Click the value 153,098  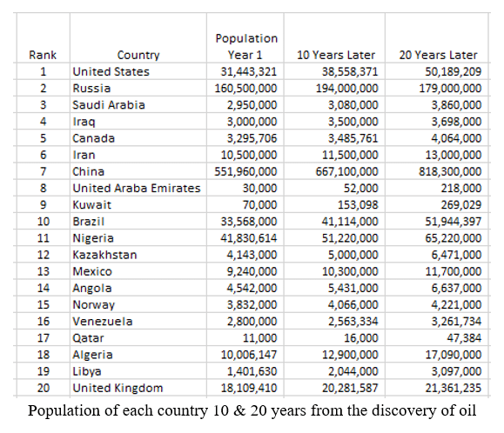pyautogui.click(x=358, y=205)
